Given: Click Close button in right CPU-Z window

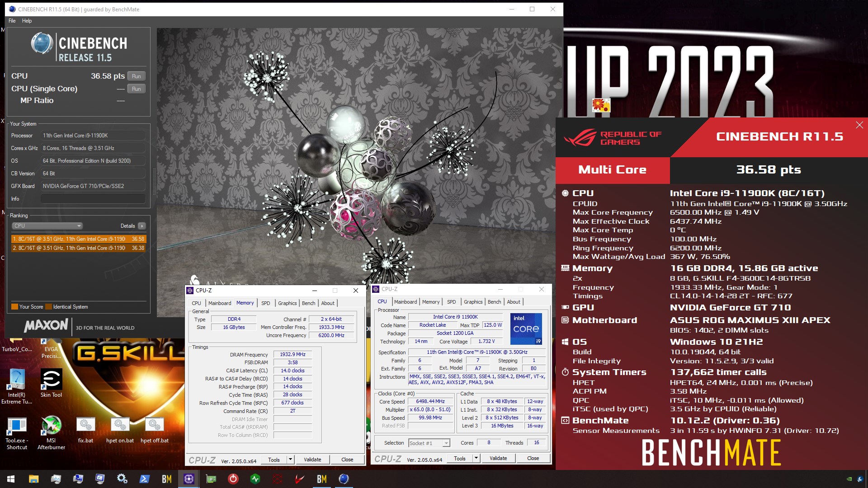Looking at the screenshot, I should 533,458.
